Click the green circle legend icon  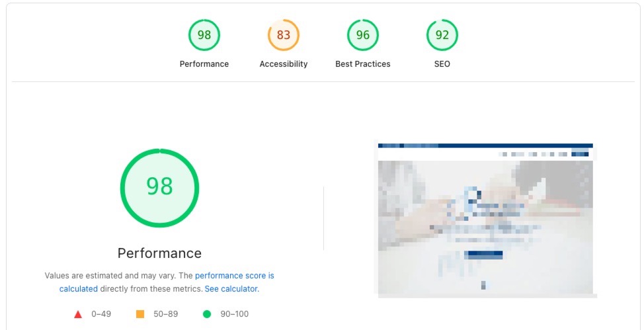pos(207,314)
